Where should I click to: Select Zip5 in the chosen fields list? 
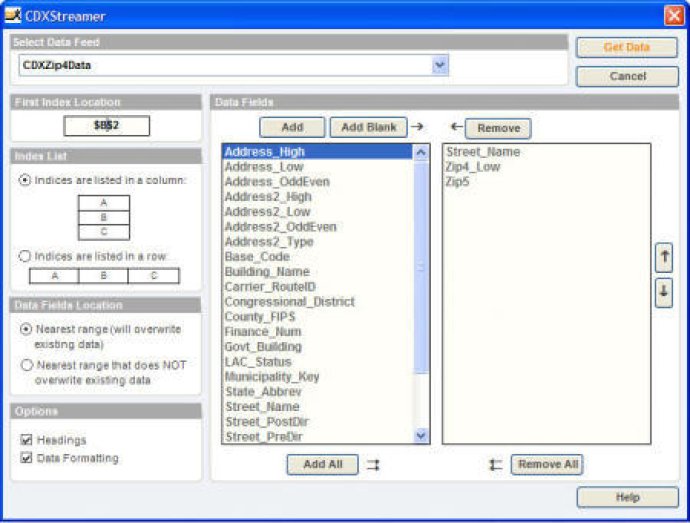coord(546,182)
